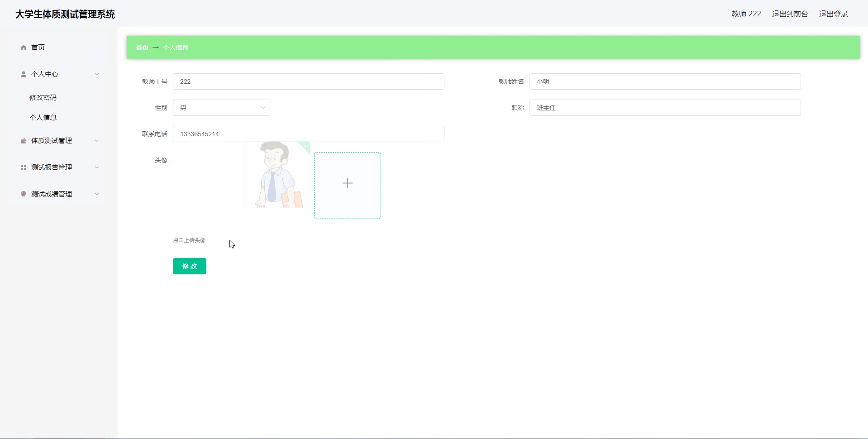This screenshot has width=868, height=439.
Task: Focus the 职称 input field
Action: [665, 108]
